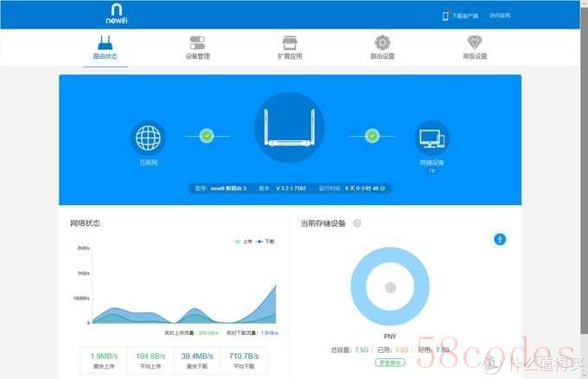Click the total capacity 7.5G value
This screenshot has width=588, height=379.
(x=361, y=350)
